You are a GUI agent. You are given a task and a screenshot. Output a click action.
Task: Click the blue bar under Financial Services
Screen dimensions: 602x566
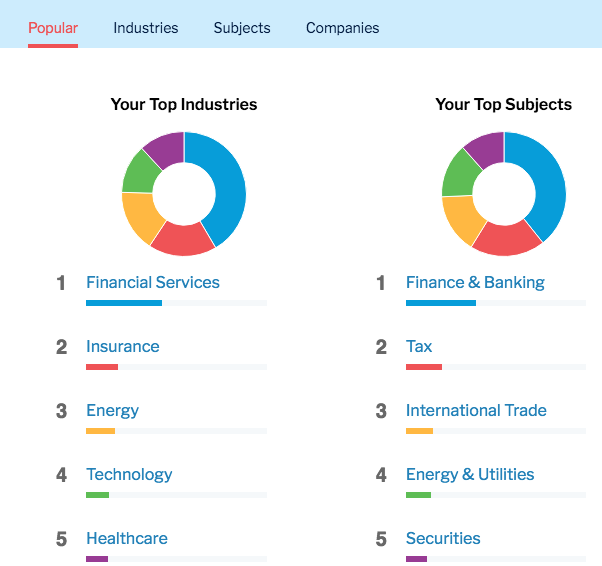124,302
